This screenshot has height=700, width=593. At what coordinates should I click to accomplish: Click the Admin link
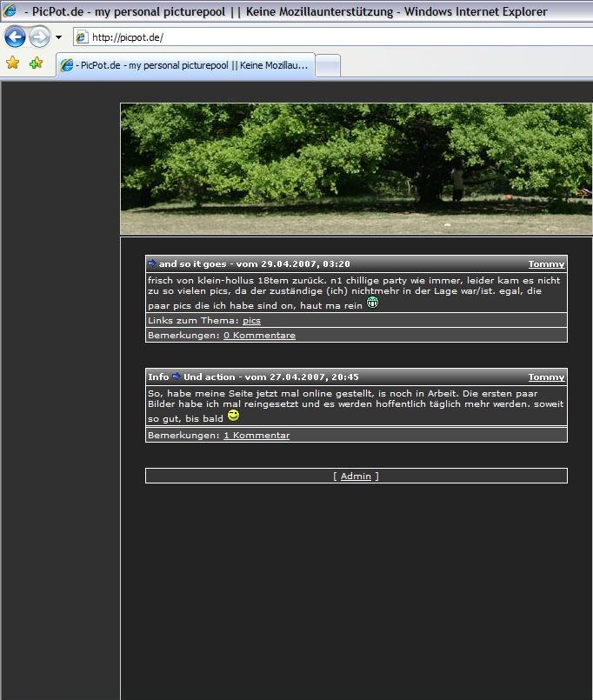click(x=356, y=476)
